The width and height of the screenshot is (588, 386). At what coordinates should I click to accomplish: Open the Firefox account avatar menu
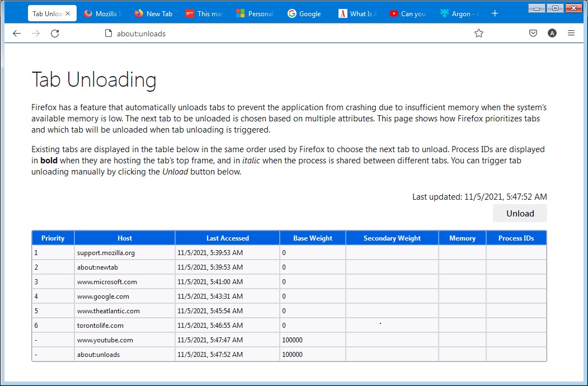click(552, 34)
